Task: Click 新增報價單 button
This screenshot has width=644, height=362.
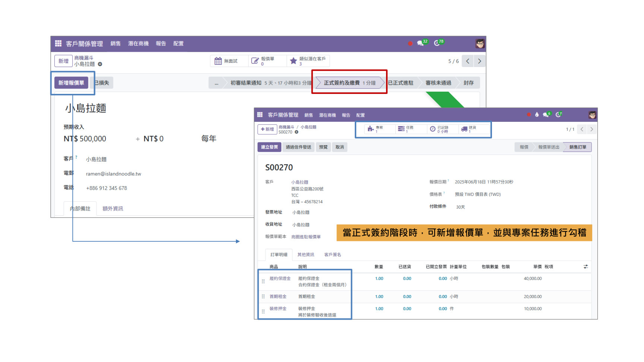Action: [x=71, y=83]
